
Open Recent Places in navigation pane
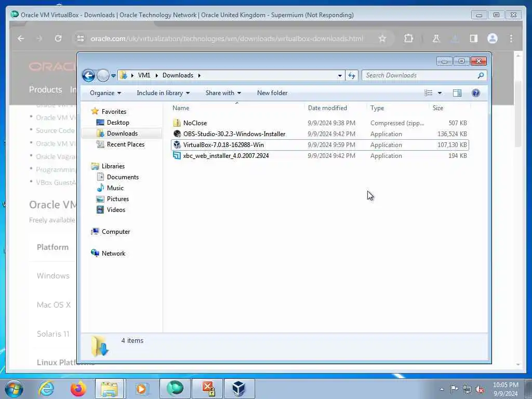pyautogui.click(x=126, y=144)
